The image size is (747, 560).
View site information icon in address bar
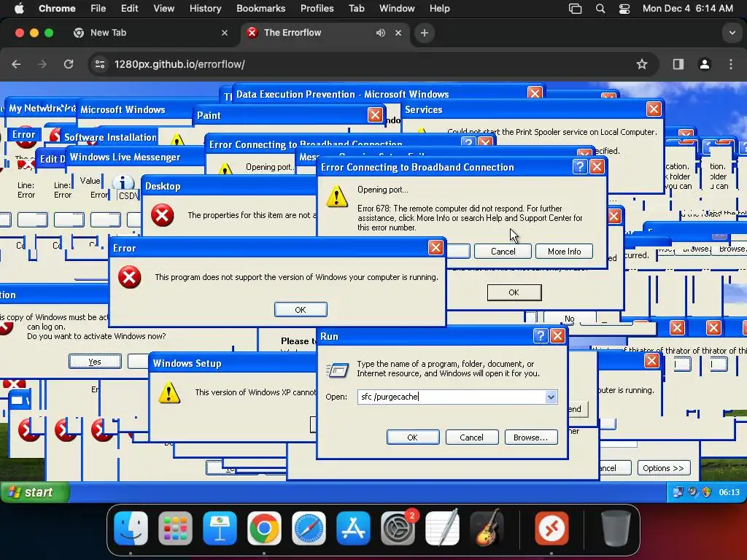point(99,64)
